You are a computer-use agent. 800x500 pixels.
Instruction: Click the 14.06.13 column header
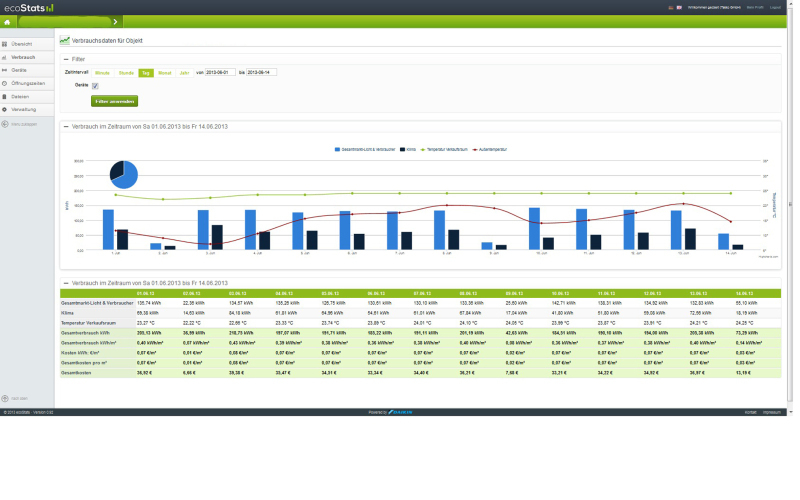(x=744, y=294)
